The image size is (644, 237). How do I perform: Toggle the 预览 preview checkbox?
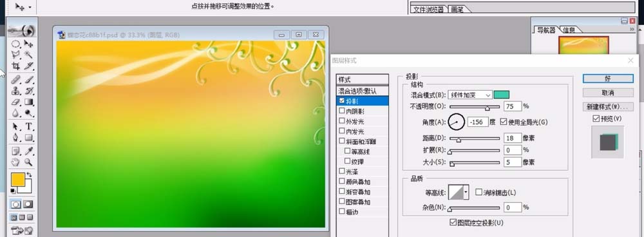596,118
